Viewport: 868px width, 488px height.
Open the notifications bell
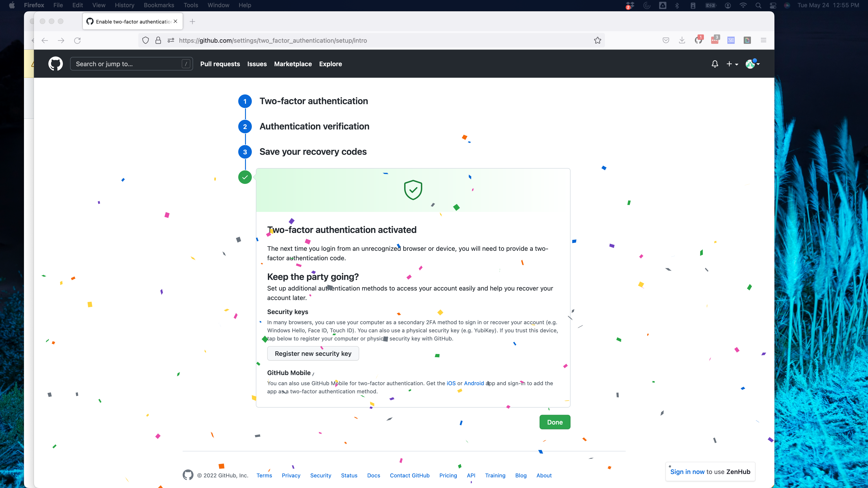point(715,64)
